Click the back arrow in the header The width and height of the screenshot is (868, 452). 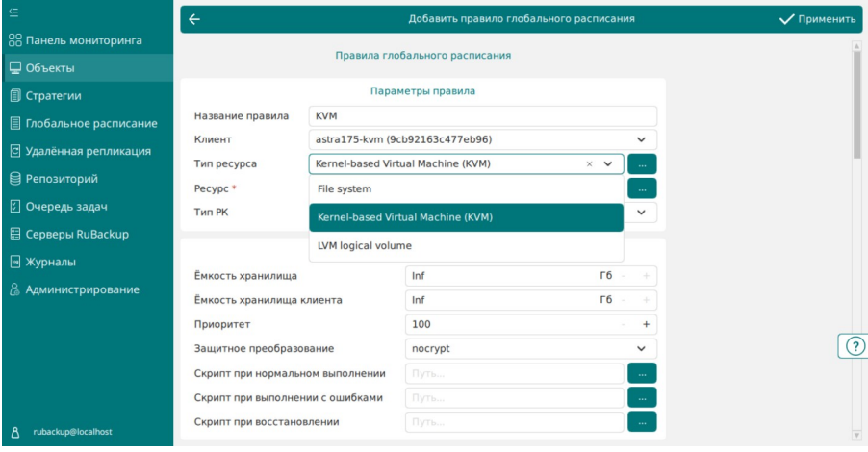pos(194,19)
